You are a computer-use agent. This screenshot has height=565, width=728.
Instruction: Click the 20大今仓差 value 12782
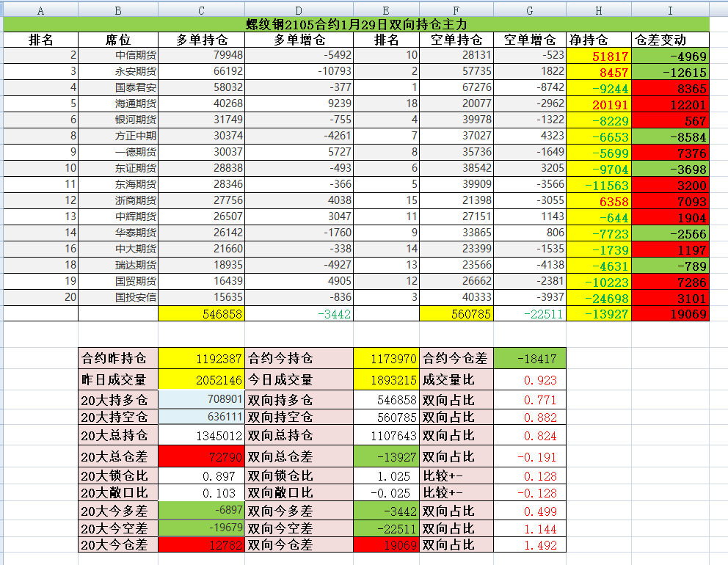201,544
